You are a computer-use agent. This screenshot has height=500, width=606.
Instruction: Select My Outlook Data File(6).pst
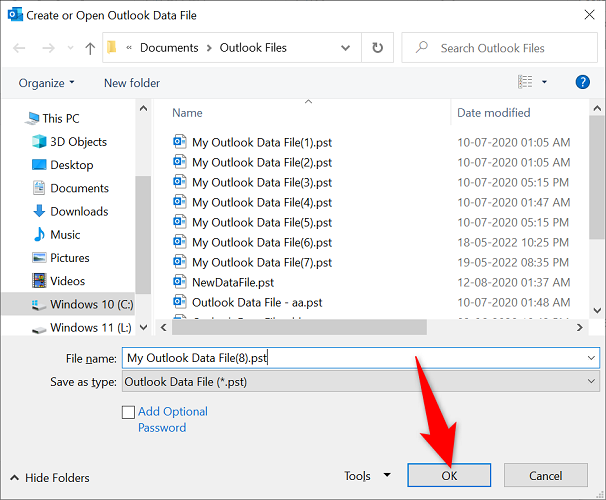(262, 242)
